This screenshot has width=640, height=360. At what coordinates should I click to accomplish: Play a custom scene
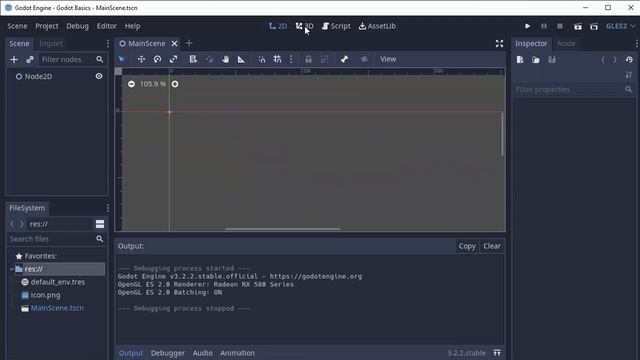[594, 27]
